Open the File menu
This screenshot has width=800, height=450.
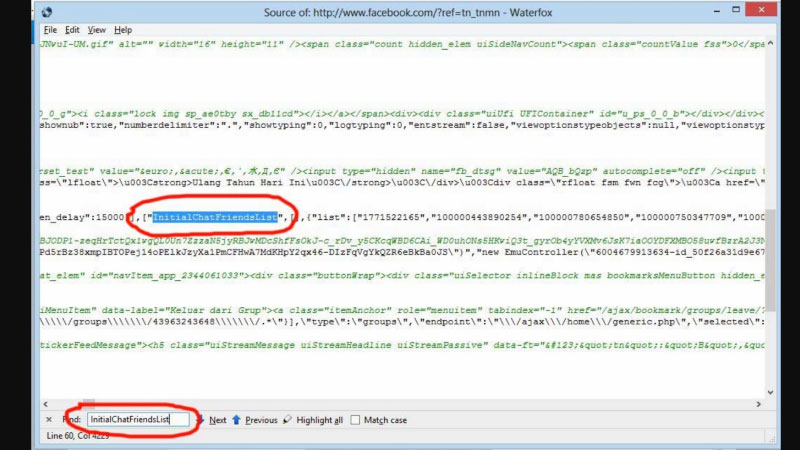tap(50, 30)
